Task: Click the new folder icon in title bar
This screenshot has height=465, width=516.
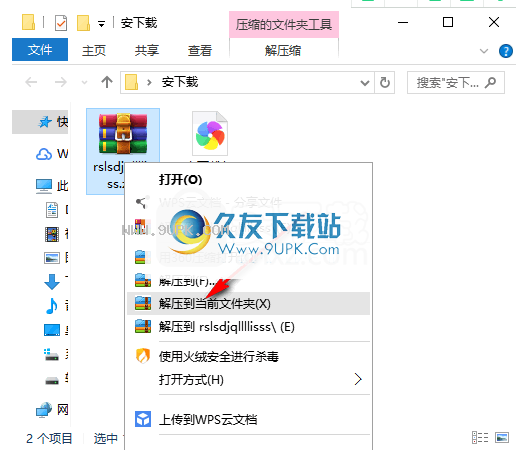Action: tap(83, 23)
